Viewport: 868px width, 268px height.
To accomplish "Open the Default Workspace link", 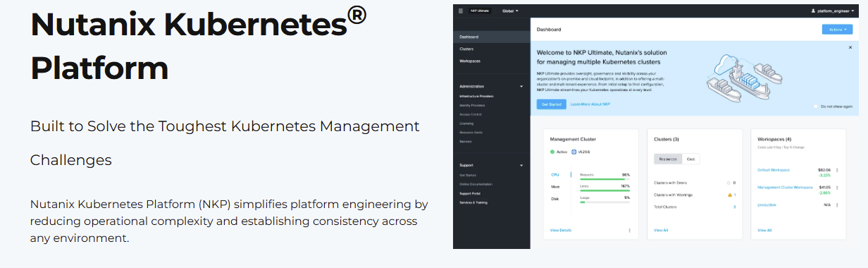I will pyautogui.click(x=774, y=170).
